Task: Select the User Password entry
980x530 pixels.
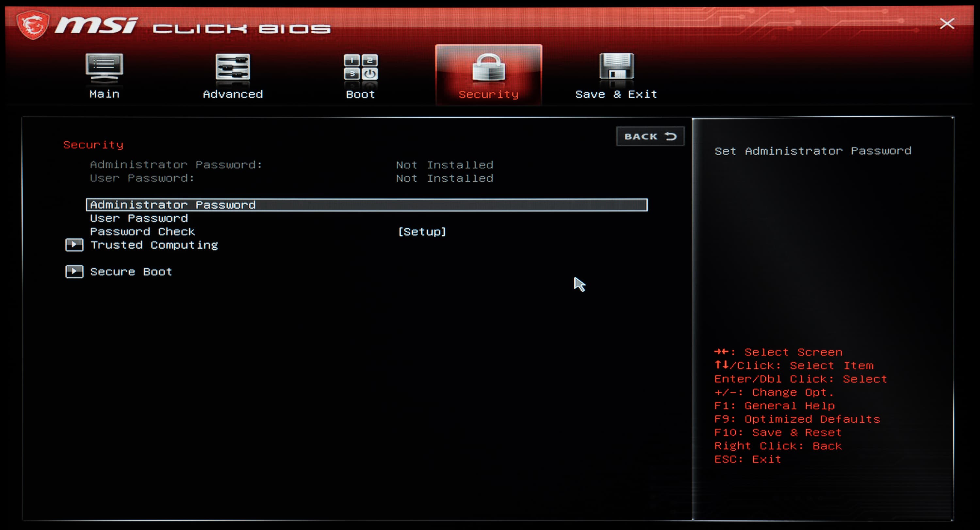Action: (139, 218)
